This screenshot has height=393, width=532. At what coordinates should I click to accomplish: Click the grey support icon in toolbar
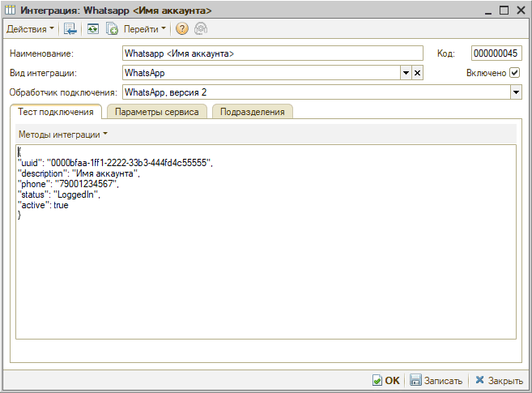[199, 29]
